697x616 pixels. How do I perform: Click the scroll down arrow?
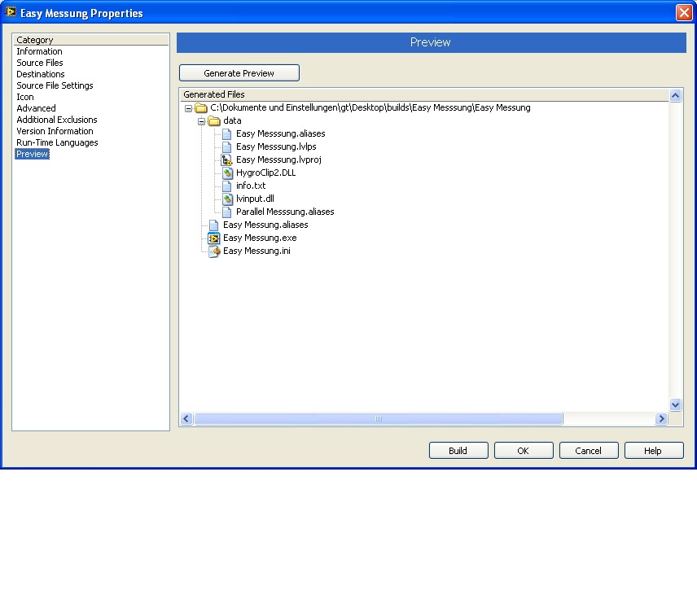(675, 404)
